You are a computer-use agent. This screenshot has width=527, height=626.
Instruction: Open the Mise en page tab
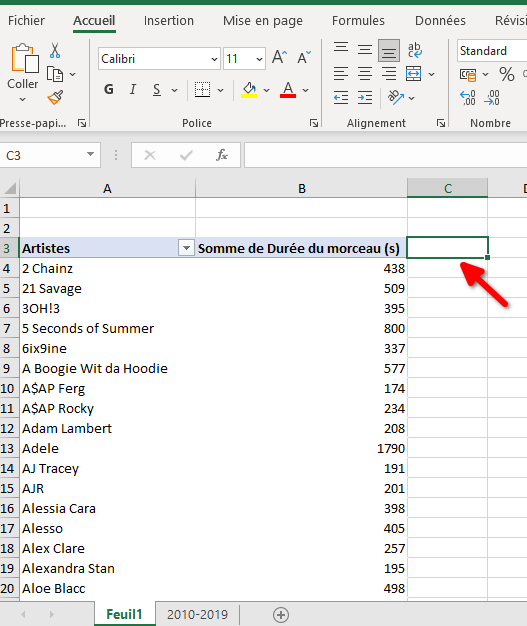[263, 20]
